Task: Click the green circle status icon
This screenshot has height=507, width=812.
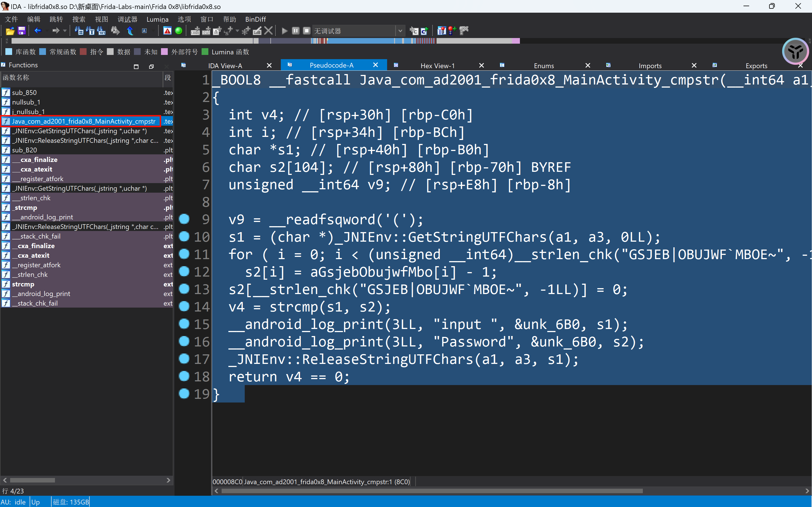Action: click(179, 31)
